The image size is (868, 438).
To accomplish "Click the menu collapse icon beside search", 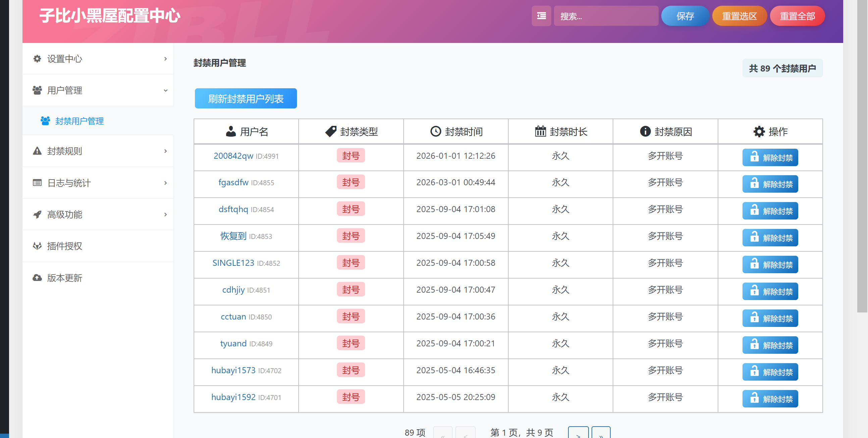I will (541, 16).
